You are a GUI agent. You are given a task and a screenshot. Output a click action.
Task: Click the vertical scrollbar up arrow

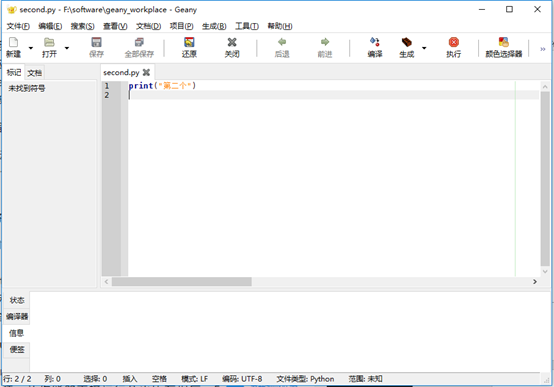545,86
